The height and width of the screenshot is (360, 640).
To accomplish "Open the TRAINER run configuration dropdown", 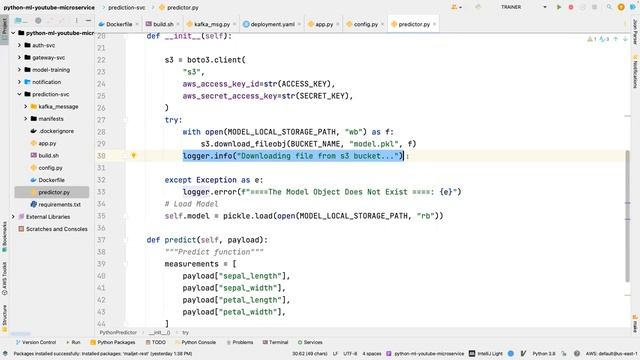I will pyautogui.click(x=523, y=7).
